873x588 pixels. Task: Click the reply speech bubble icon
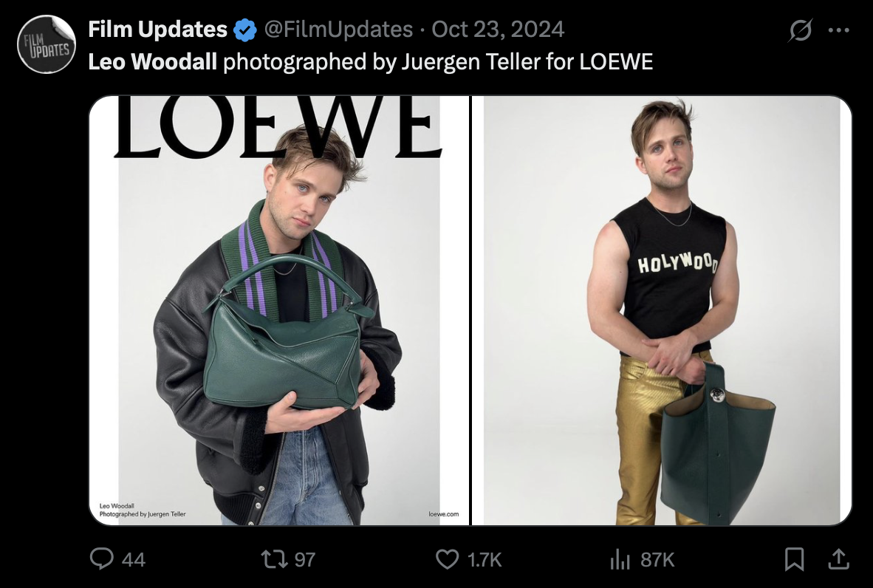point(101,560)
